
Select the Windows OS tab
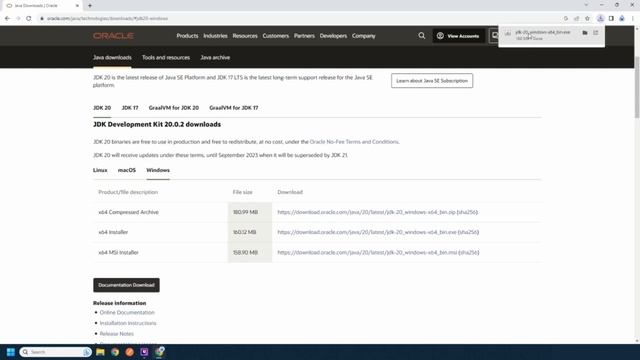click(x=158, y=170)
